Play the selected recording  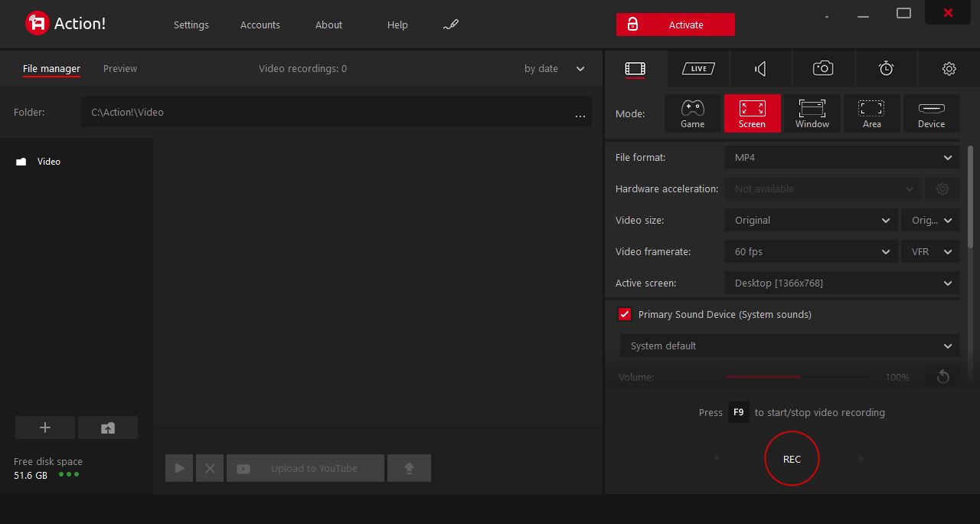(x=179, y=468)
